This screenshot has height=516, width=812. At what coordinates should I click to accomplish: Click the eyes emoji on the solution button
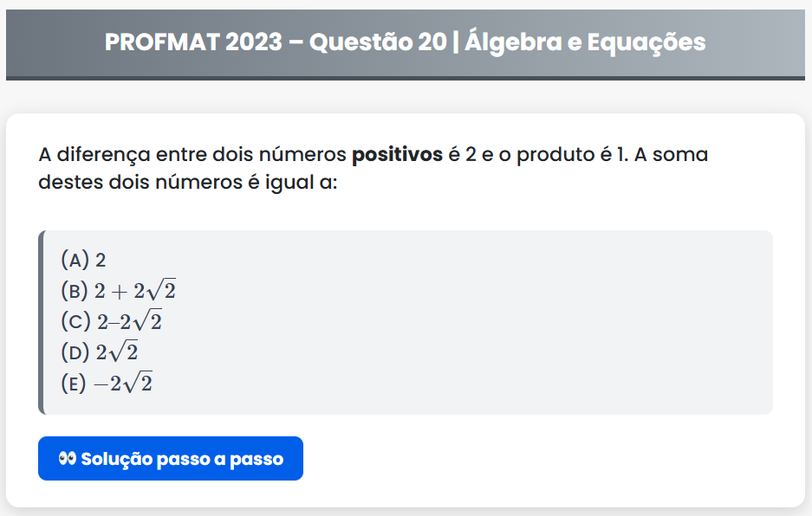pos(68,459)
